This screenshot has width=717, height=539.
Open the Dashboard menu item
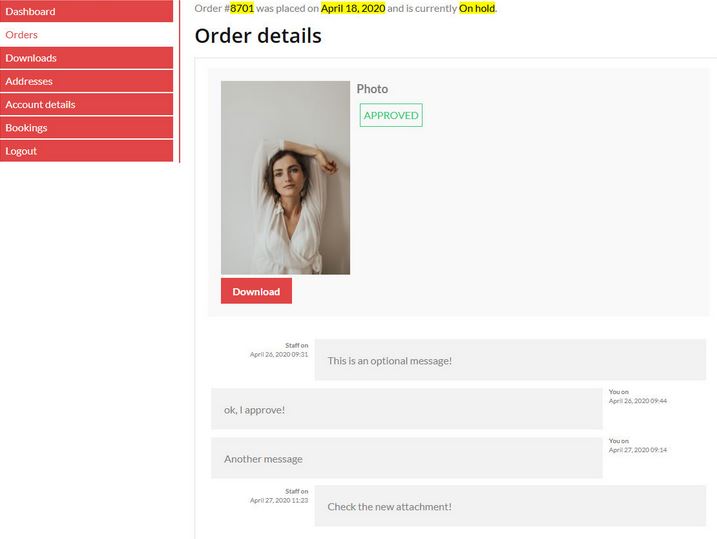click(x=86, y=11)
